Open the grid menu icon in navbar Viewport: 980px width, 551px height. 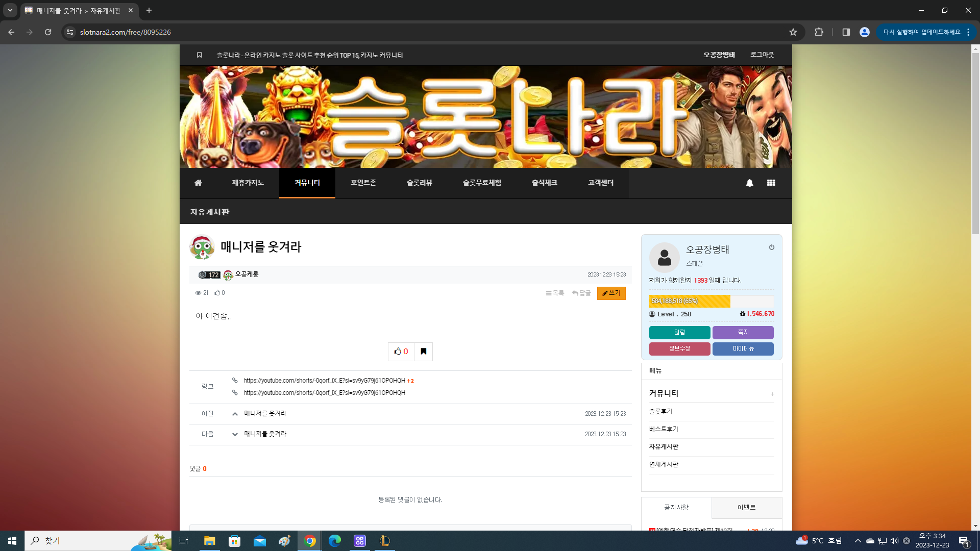click(x=771, y=183)
